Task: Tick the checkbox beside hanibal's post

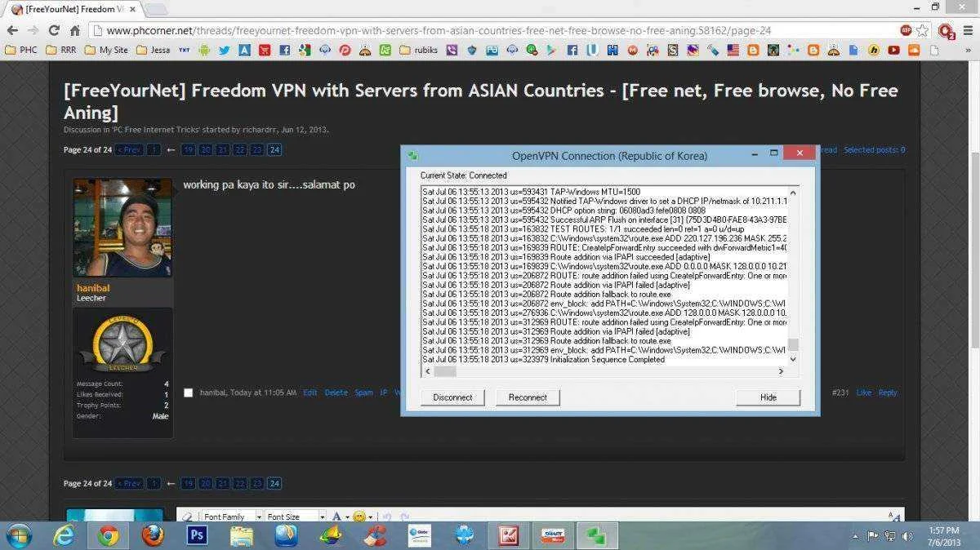Action: (189, 393)
